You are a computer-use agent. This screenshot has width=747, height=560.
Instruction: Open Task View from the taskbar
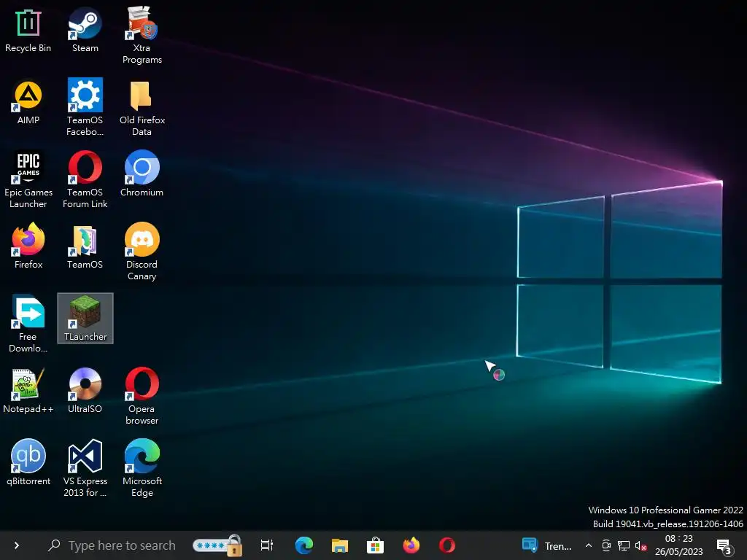(267, 545)
